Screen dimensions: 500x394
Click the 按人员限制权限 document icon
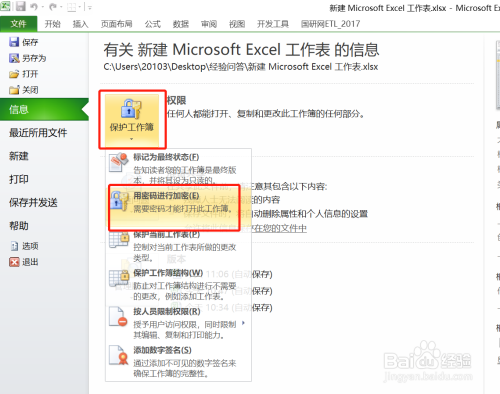(x=118, y=317)
